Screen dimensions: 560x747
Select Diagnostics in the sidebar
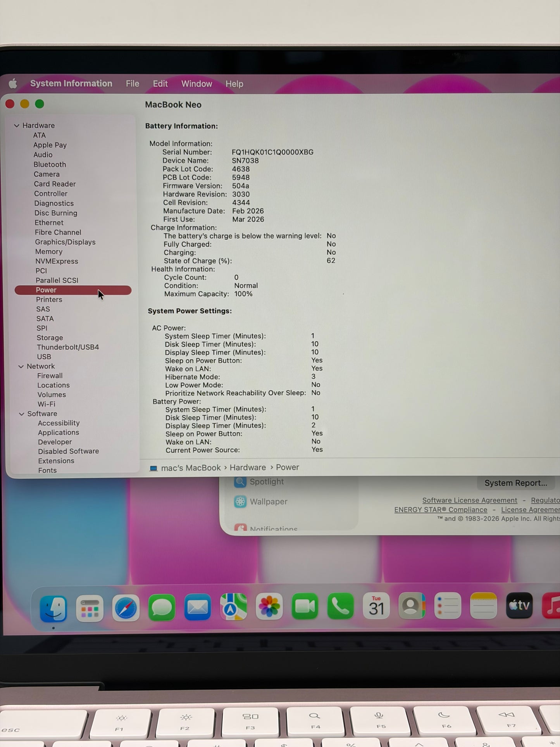coord(54,203)
